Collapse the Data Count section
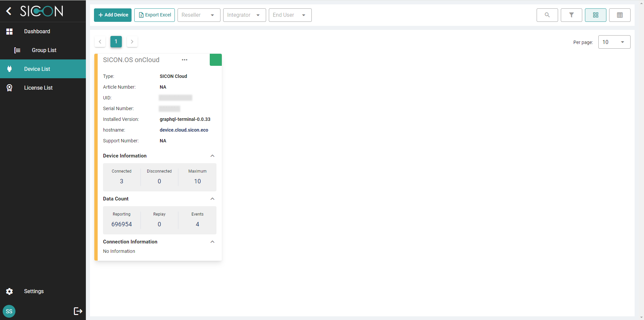The height and width of the screenshot is (320, 644). (212, 199)
